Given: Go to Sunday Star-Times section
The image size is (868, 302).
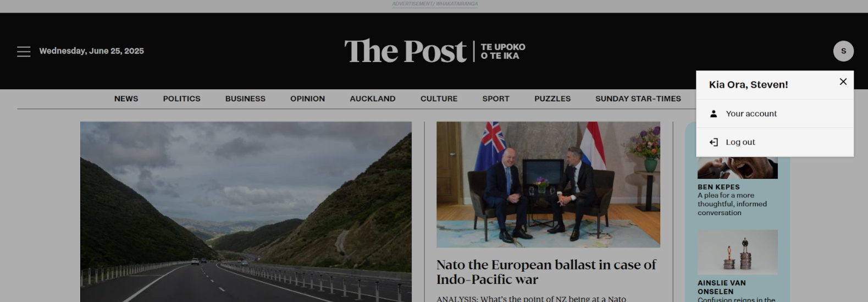Looking at the screenshot, I should tap(638, 99).
